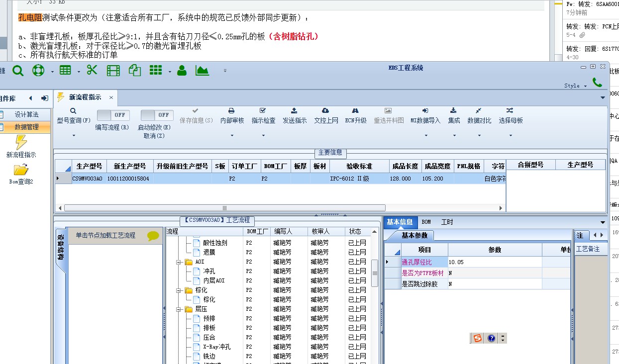Viewport: 619px width, 364px height.
Task: Open 数据管理 sidebar group
Action: click(26, 127)
